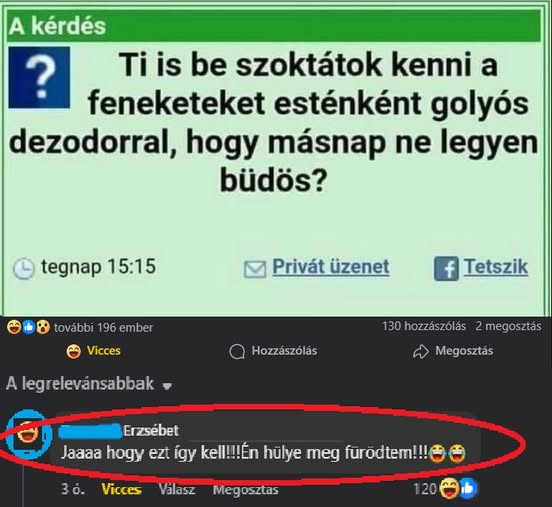Click the Megosztás share arrow button
This screenshot has height=507, width=552.
[453, 351]
